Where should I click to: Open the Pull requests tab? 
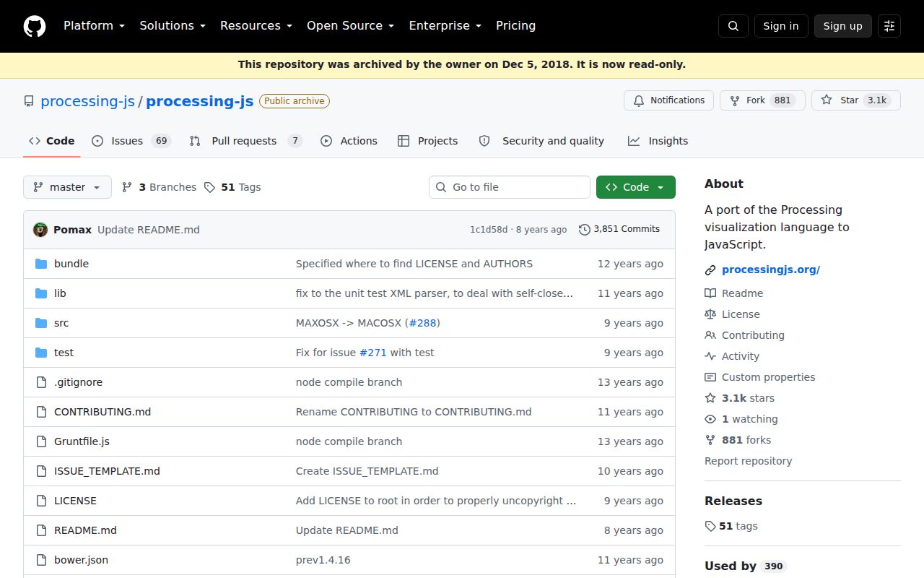(x=246, y=141)
